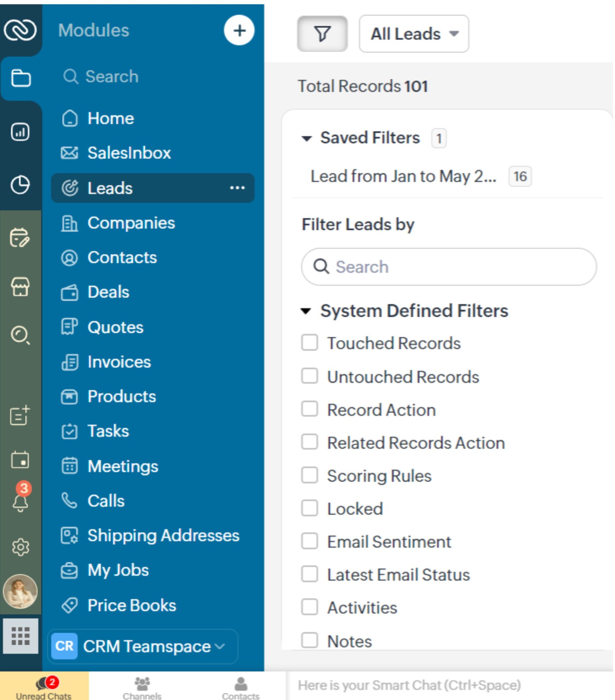The width and height of the screenshot is (615, 700).
Task: Open the Analytics chart icon in sidebar
Action: point(19,132)
